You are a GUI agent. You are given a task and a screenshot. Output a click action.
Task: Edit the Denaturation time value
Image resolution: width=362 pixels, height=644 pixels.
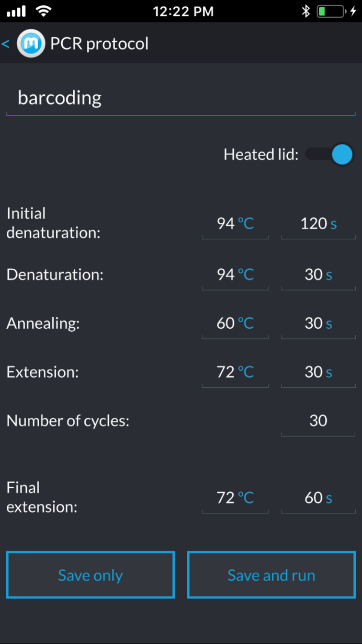pos(318,275)
